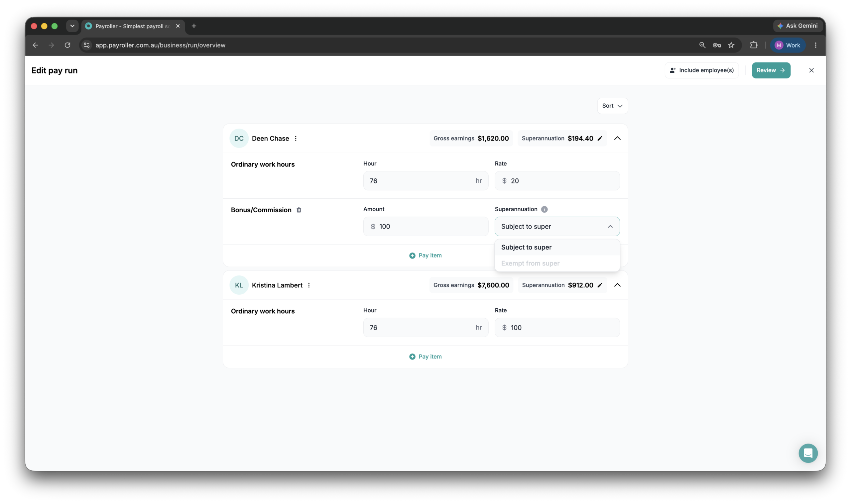
Task: Edit the Bonus/Commission Amount field
Action: tap(426, 227)
